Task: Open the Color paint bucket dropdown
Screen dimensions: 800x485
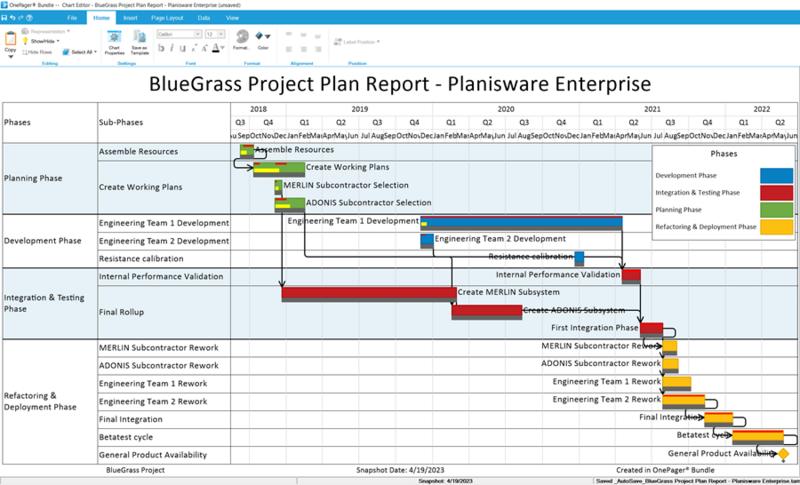Action: tap(263, 37)
